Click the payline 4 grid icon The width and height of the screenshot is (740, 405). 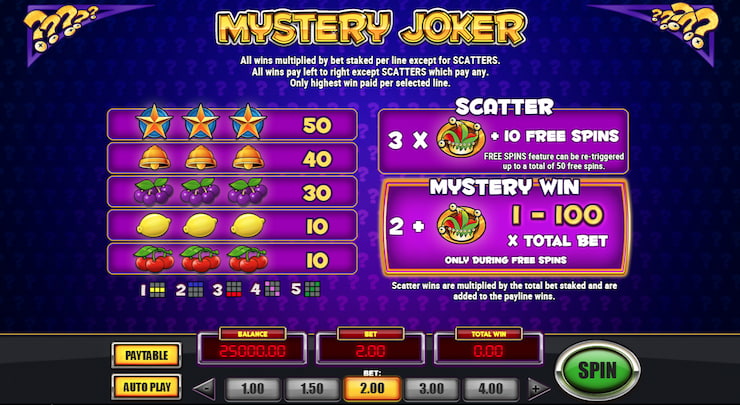point(272,288)
